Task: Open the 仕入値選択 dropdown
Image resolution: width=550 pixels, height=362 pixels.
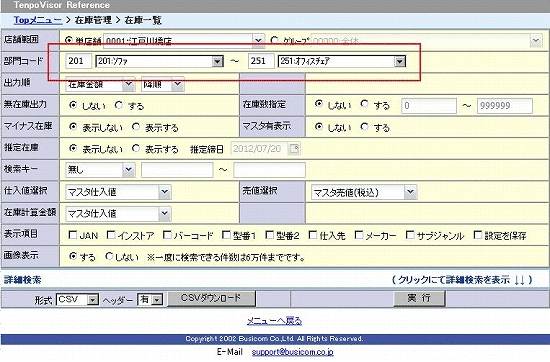Action: point(118,192)
